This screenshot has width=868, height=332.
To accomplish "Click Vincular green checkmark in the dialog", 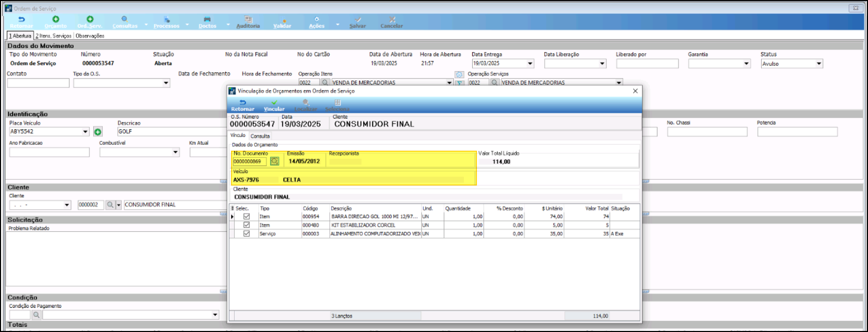I will [274, 105].
